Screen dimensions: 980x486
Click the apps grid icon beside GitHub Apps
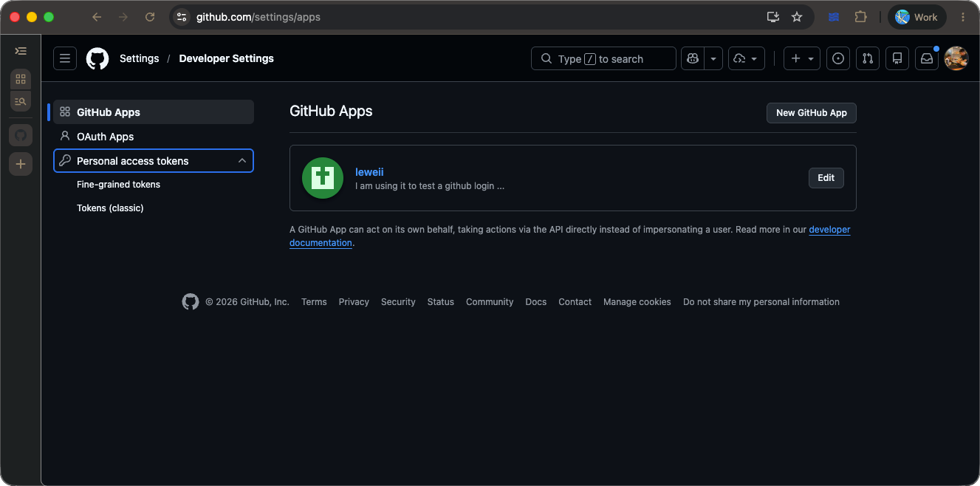coord(65,112)
